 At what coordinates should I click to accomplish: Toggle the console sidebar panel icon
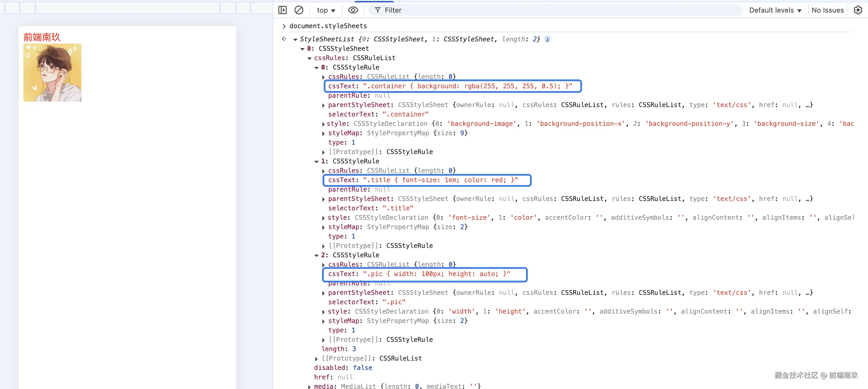(282, 10)
